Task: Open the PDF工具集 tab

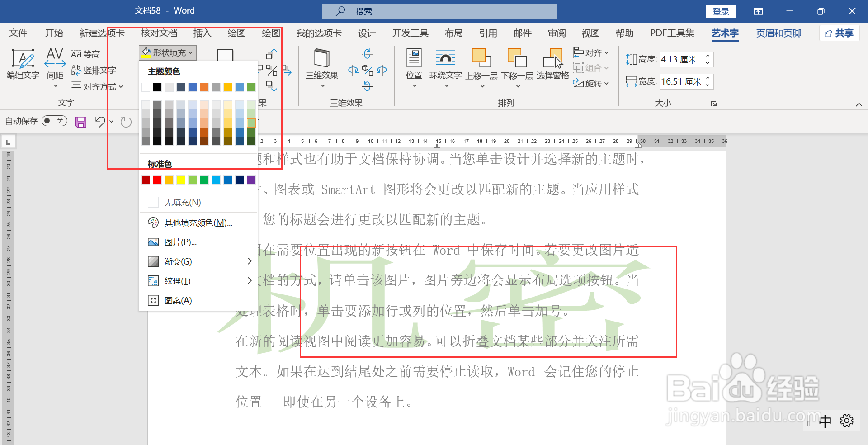Action: [672, 33]
